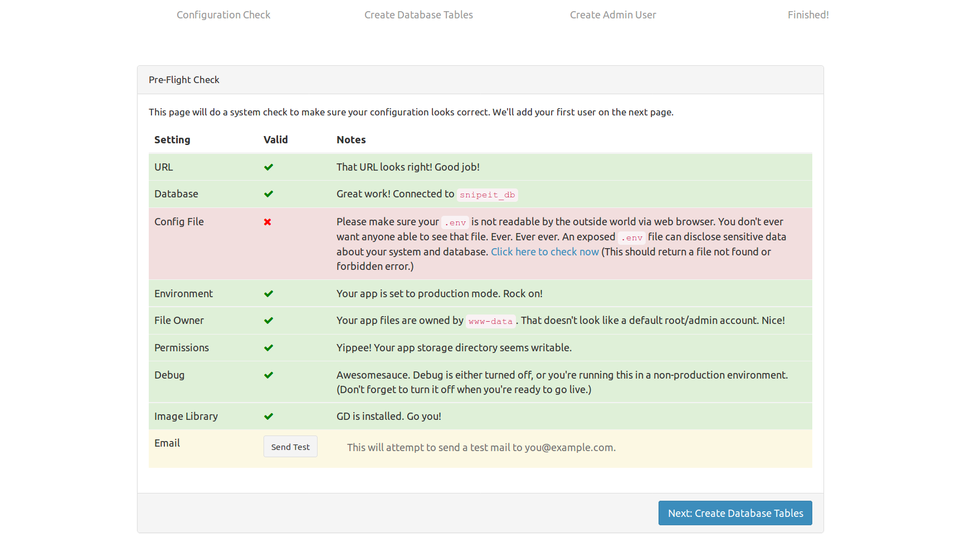Click the Permissions setting label
The height and width of the screenshot is (547, 980).
[x=182, y=348]
